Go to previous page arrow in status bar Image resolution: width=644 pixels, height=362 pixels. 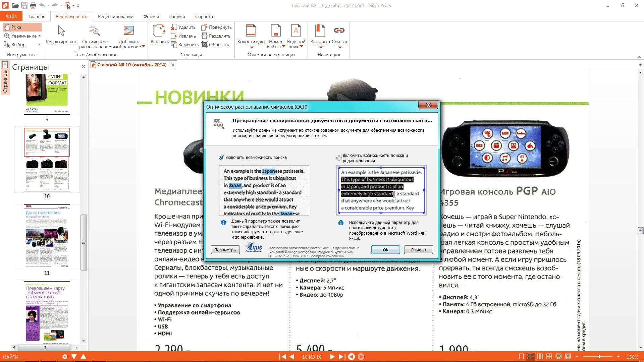[x=292, y=357]
